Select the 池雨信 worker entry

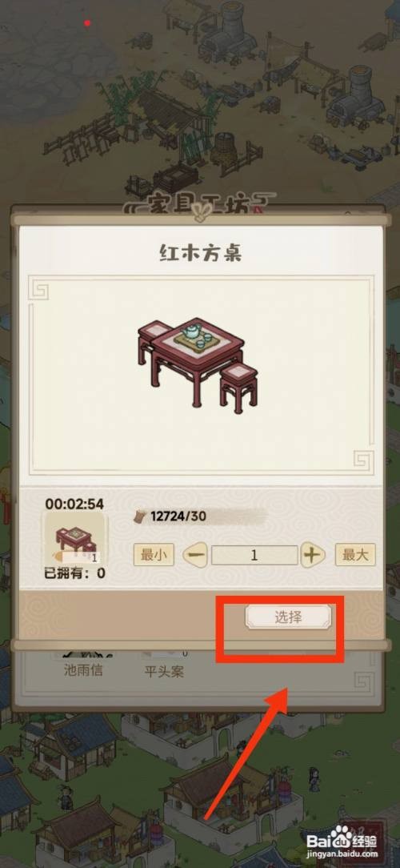click(x=82, y=670)
